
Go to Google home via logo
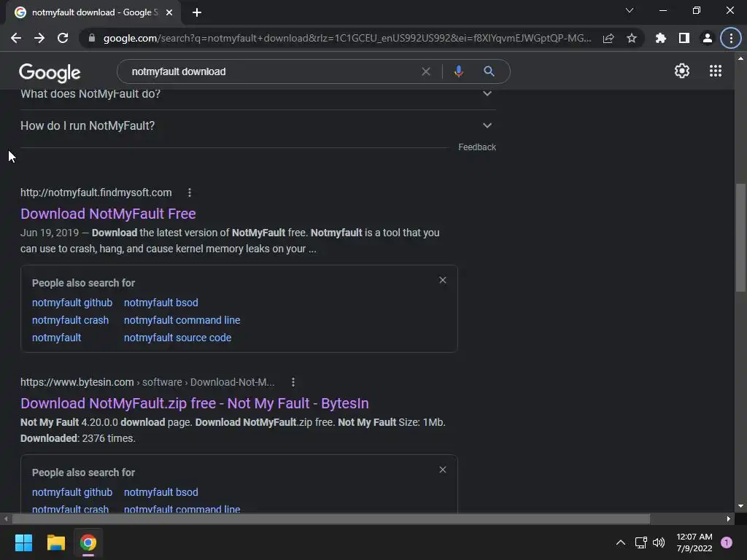coord(50,72)
